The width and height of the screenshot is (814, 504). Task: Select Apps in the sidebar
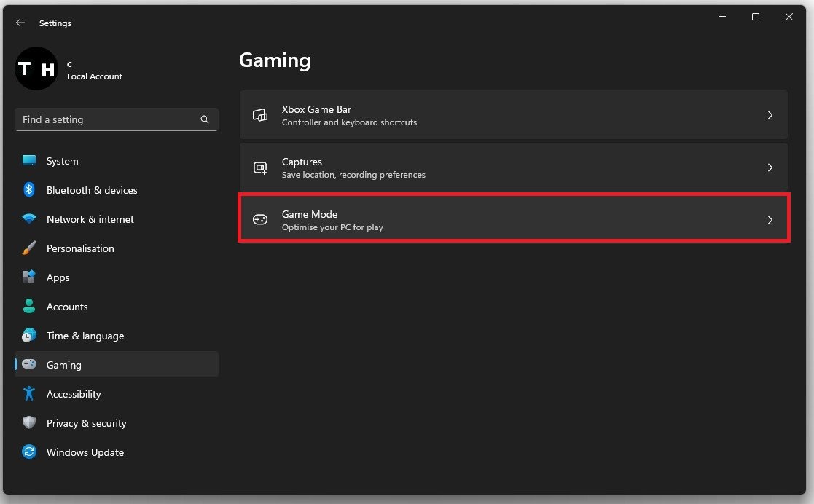[58, 277]
